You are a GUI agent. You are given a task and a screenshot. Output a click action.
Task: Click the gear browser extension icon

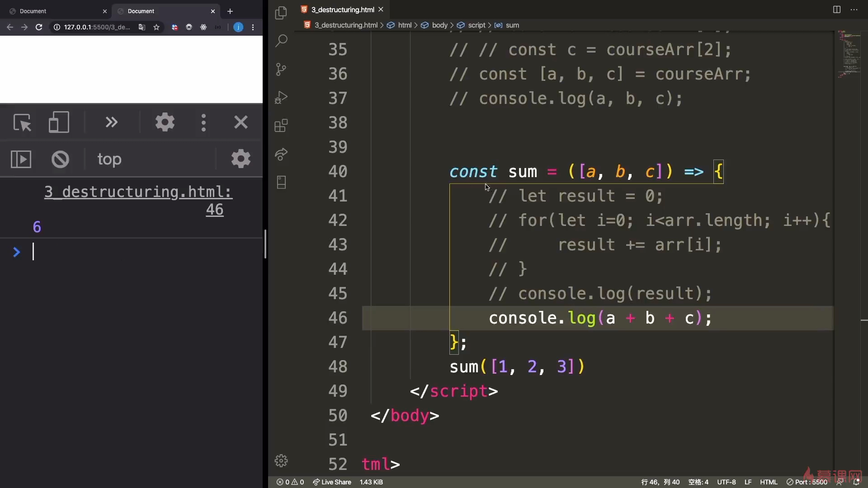coord(189,27)
